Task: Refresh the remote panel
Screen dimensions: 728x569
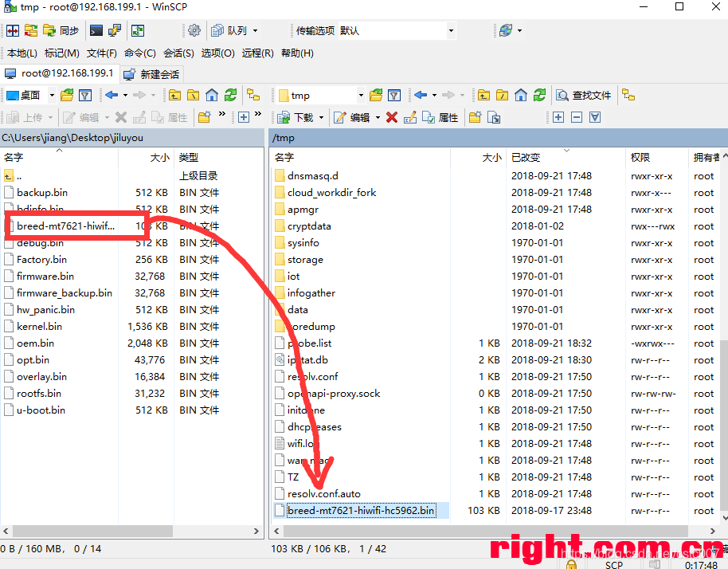Action: (539, 95)
